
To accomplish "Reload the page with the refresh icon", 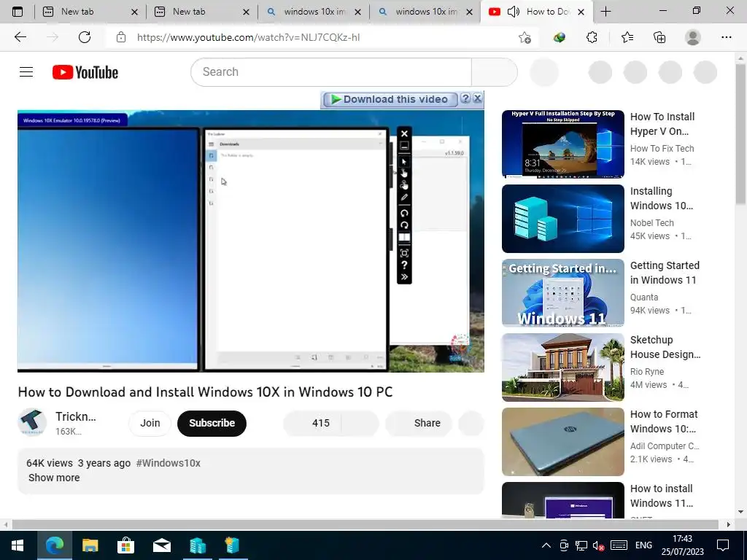I will [x=85, y=37].
